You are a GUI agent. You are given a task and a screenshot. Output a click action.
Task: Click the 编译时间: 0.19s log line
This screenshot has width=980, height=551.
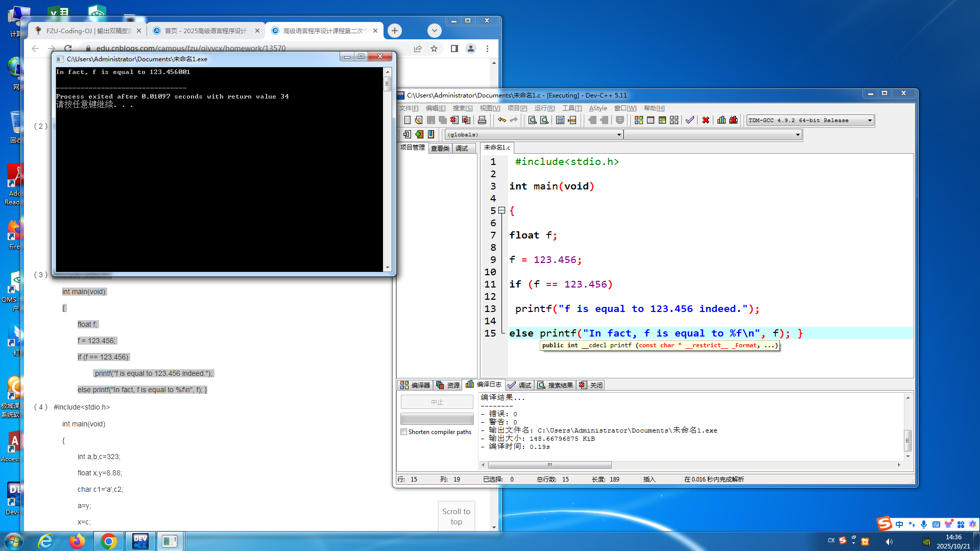[516, 447]
